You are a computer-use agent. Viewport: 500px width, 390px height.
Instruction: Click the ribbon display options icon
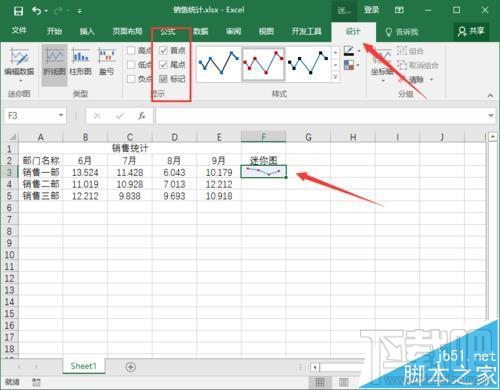(x=399, y=10)
